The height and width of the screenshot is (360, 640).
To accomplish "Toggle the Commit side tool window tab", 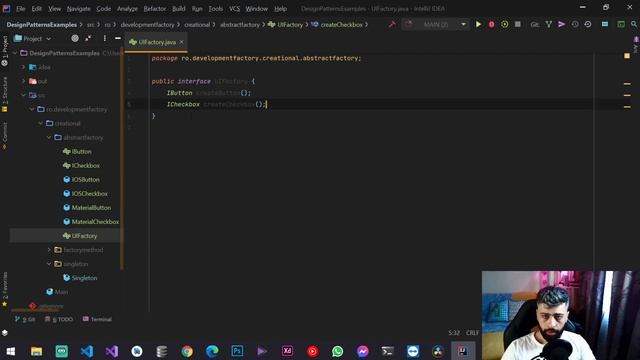I will click(x=5, y=136).
